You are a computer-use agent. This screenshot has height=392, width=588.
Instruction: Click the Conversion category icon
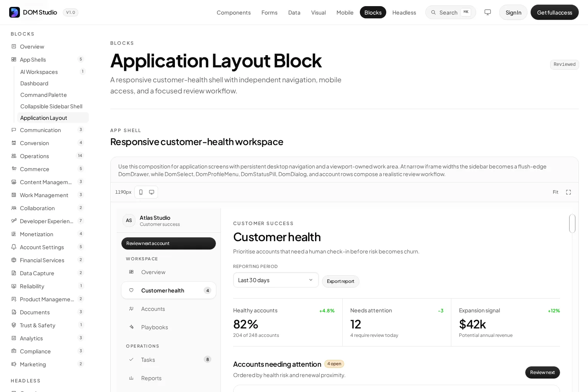click(x=14, y=143)
